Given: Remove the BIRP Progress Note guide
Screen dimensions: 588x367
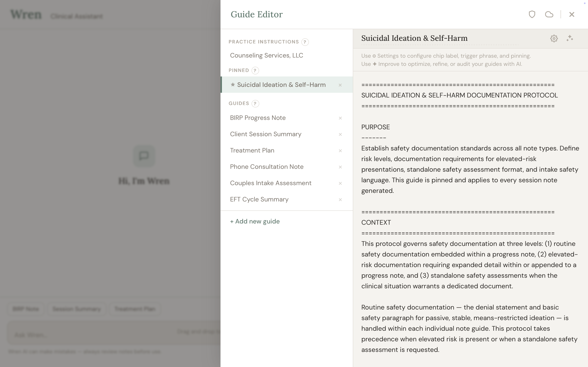Looking at the screenshot, I should point(340,118).
